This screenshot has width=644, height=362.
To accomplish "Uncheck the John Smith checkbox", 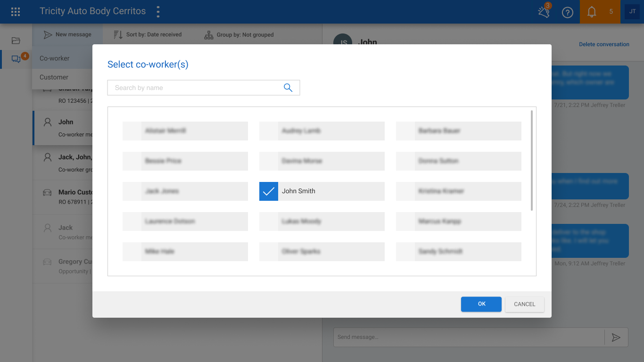I will [269, 191].
